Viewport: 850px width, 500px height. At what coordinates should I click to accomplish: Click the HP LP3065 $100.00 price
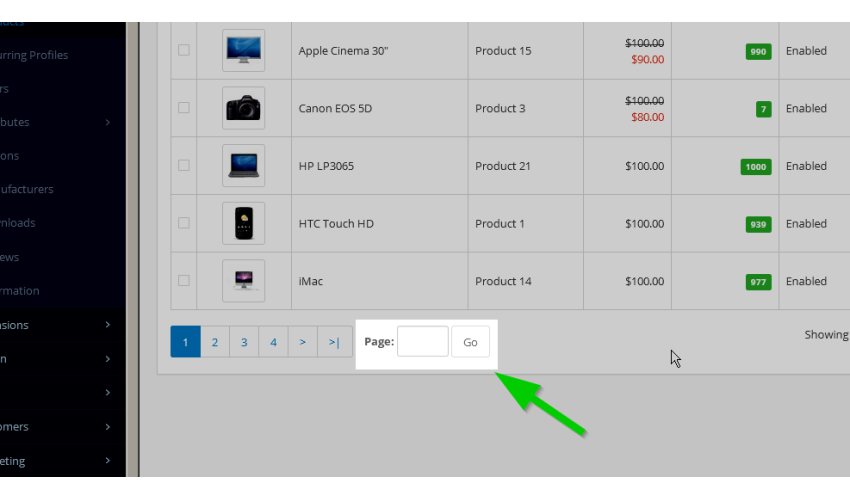645,166
